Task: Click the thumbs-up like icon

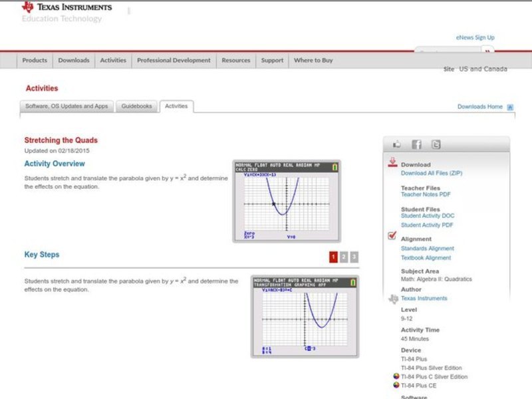Action: point(398,144)
